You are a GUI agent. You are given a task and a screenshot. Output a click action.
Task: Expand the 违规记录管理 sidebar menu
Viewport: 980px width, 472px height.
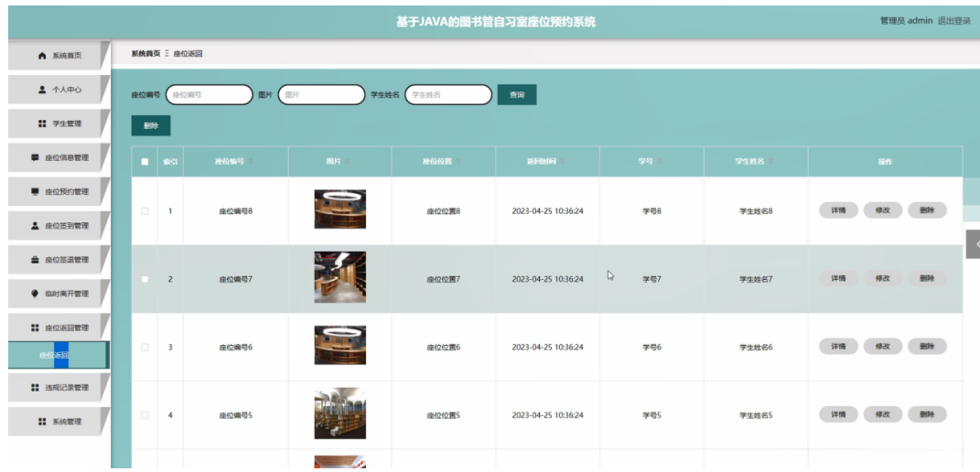click(x=59, y=388)
